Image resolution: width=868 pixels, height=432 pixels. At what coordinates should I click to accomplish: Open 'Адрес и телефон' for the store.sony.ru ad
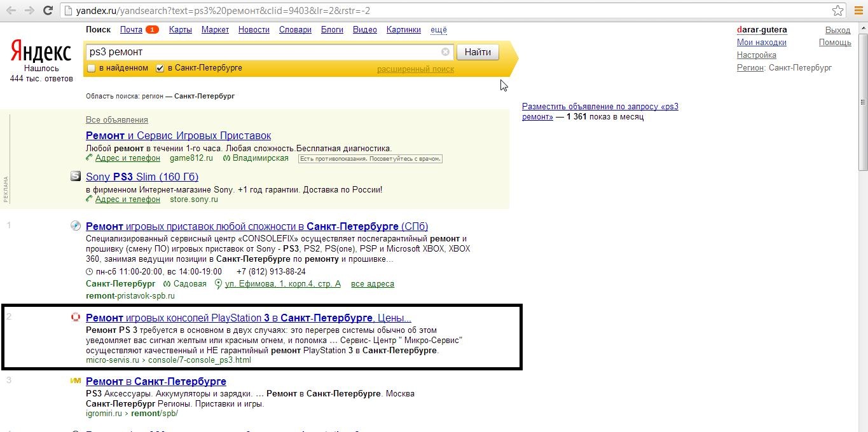(128, 199)
